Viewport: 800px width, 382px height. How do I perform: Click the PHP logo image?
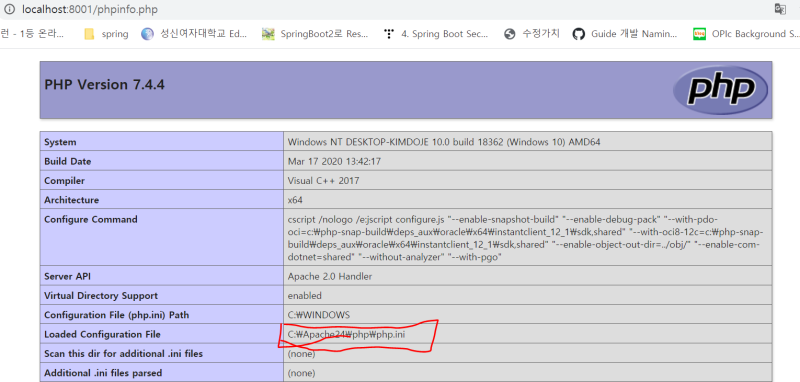pos(720,90)
